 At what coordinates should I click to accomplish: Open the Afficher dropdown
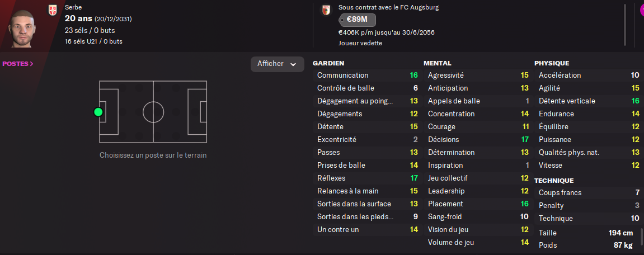coord(277,64)
